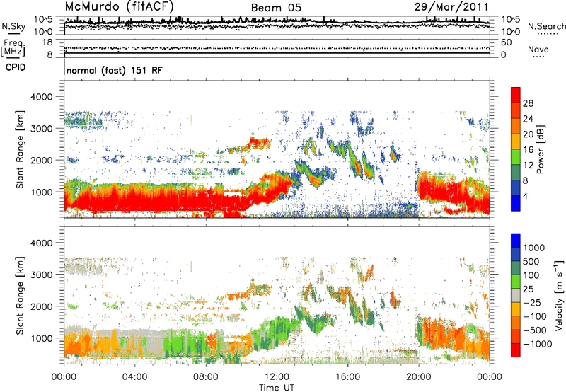Click the CPID label

coord(16,67)
